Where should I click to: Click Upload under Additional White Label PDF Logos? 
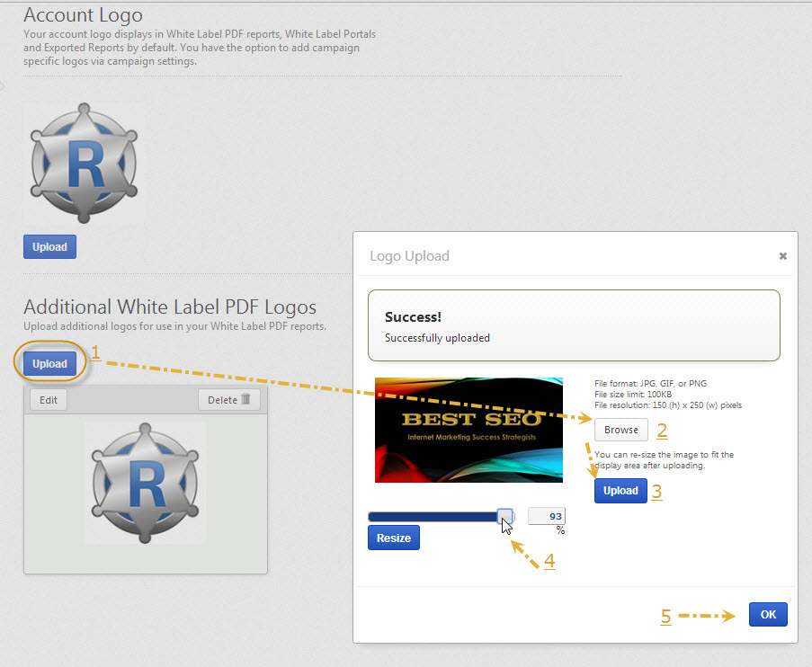[x=49, y=363]
